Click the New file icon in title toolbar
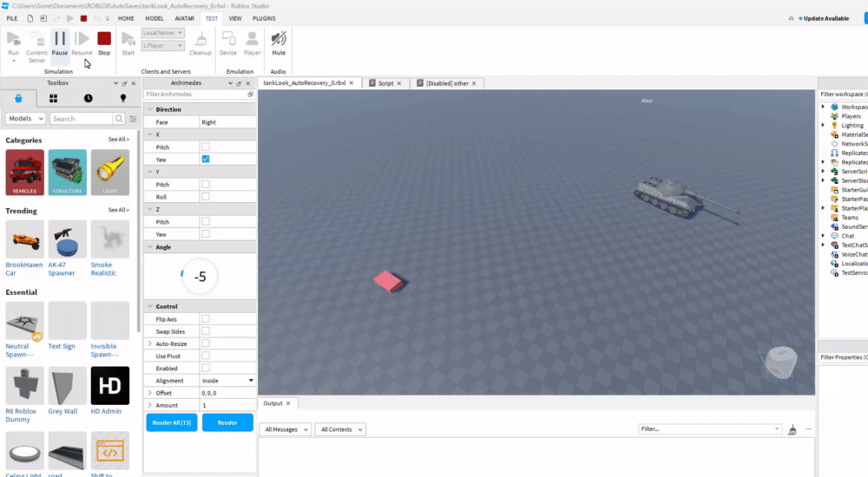 tap(30, 18)
